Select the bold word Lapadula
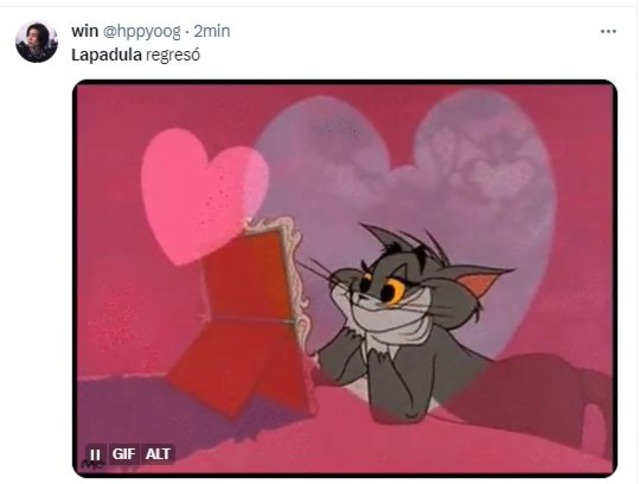Screen dimensions: 640x484 [107, 55]
